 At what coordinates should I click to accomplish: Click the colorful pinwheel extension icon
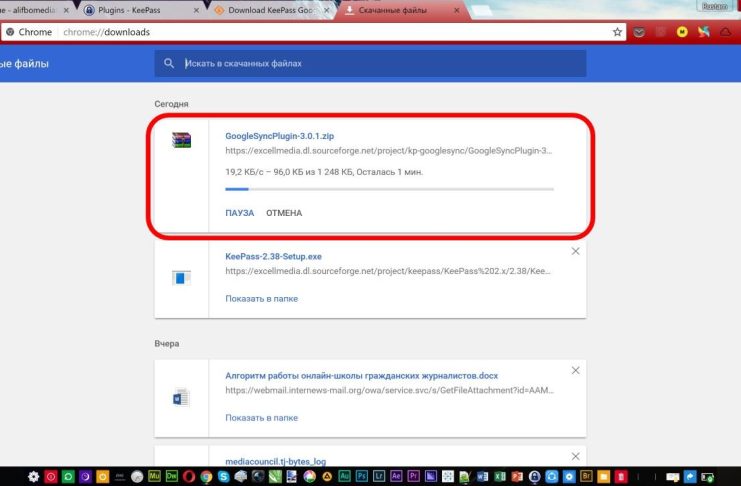tap(704, 32)
